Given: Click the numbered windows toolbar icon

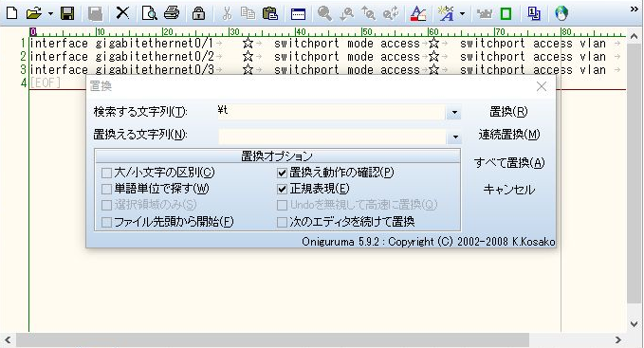Looking at the screenshot, I should click(x=534, y=13).
